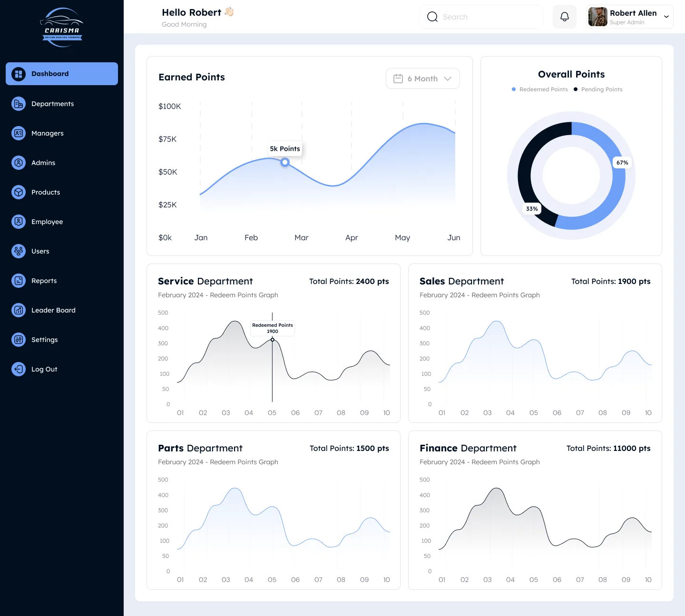Select the Dashboard menu item
This screenshot has width=685, height=616.
coord(62,74)
